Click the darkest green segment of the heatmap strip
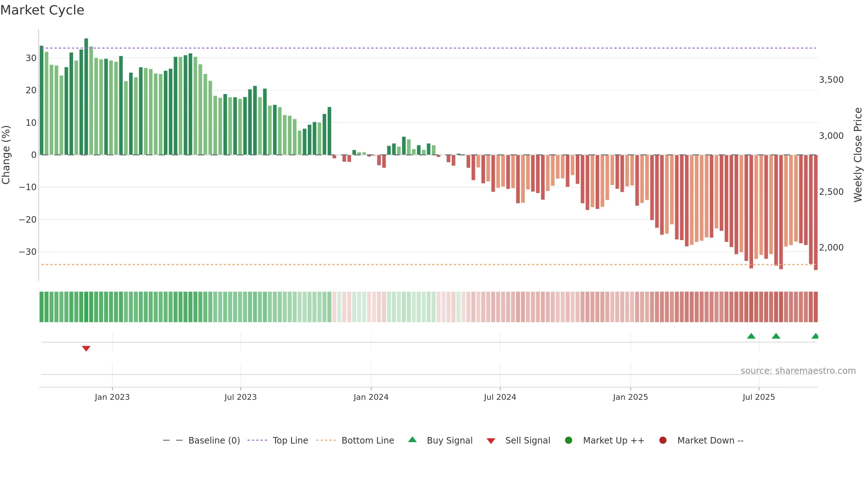The width and height of the screenshot is (868, 488). (x=86, y=307)
